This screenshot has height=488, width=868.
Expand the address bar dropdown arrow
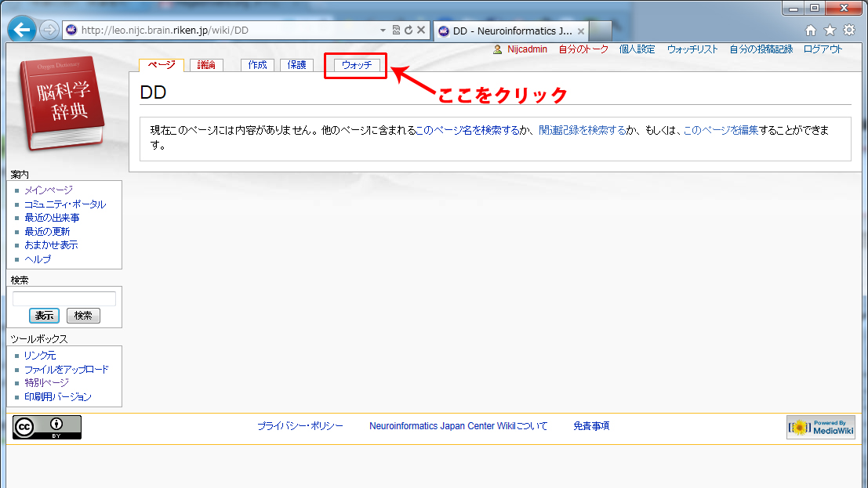tap(383, 31)
